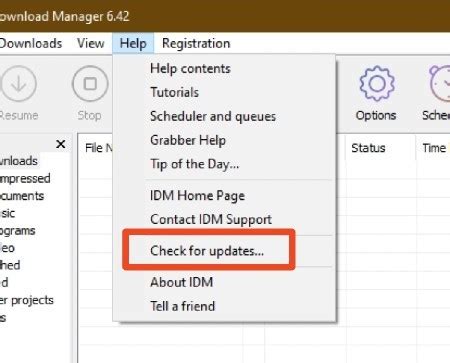Select the Music category
The width and height of the screenshot is (450, 363).
tap(7, 213)
